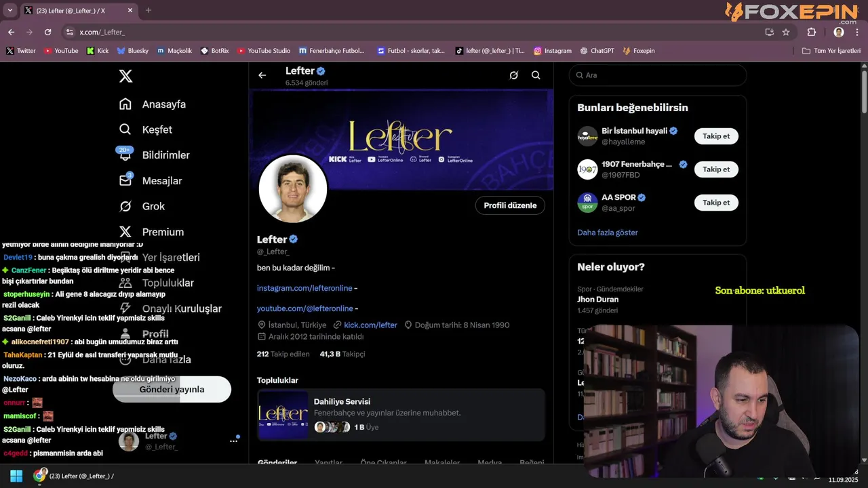Open the tab search dropdown arrow
868x488 pixels.
9,10
